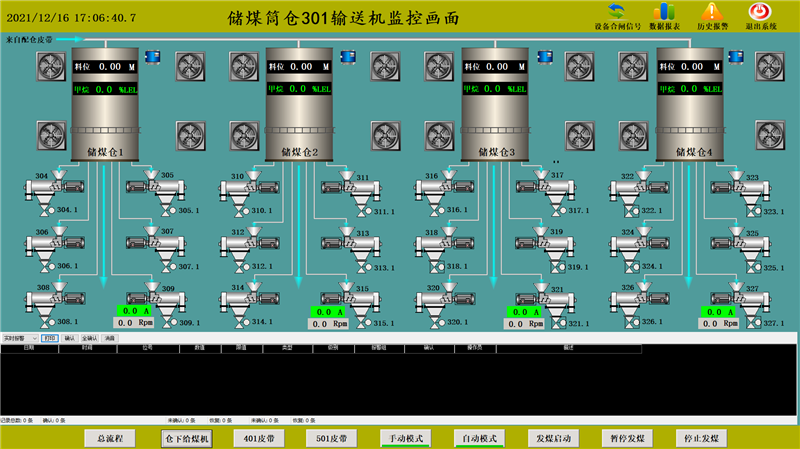Open the 设备合闸信号 icon
This screenshot has height=449, width=800.
pyautogui.click(x=617, y=12)
